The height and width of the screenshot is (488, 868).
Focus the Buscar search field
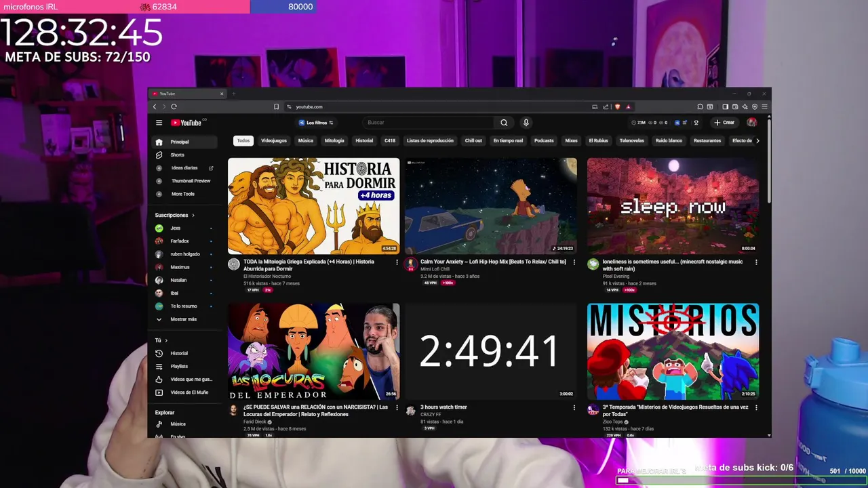click(429, 123)
